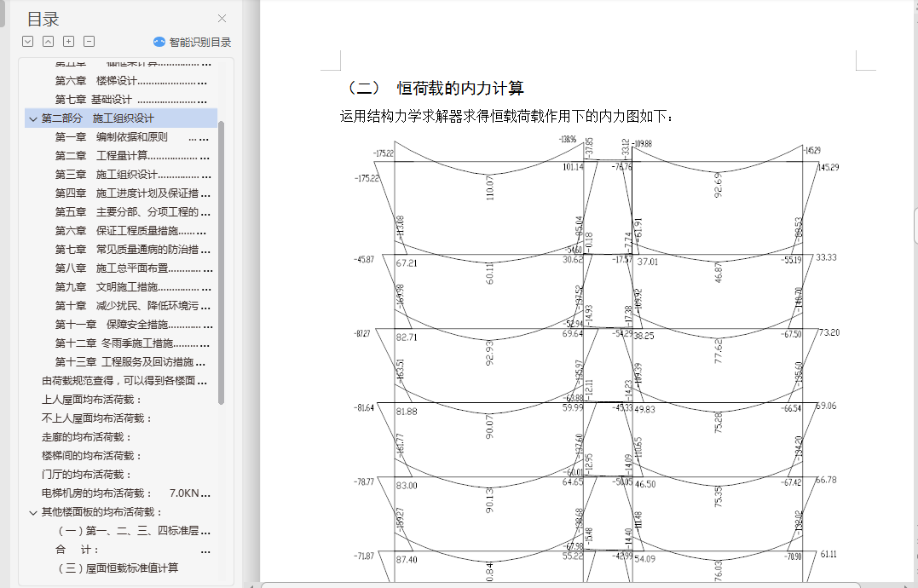Screen dimensions: 918x588
Task: Click the expand-all down-arrow icon under 目录
Action: pyautogui.click(x=27, y=42)
